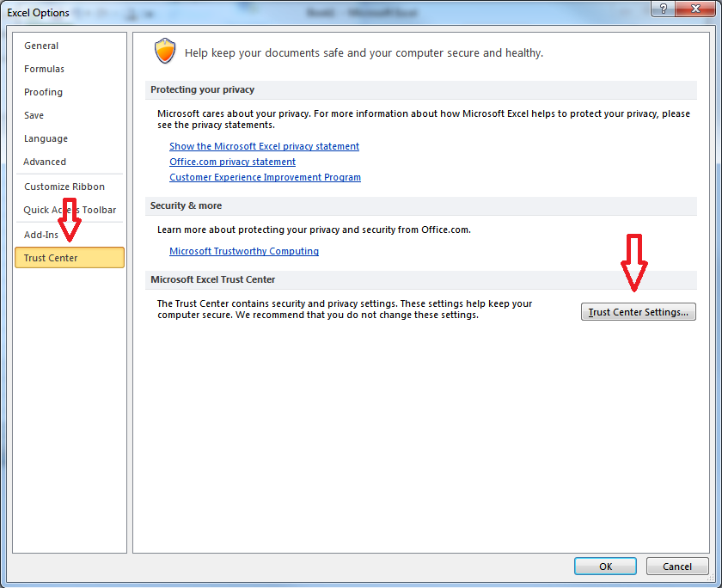Click 'The Trust Center contains security' paragraph
The width and height of the screenshot is (722, 588).
pos(345,309)
